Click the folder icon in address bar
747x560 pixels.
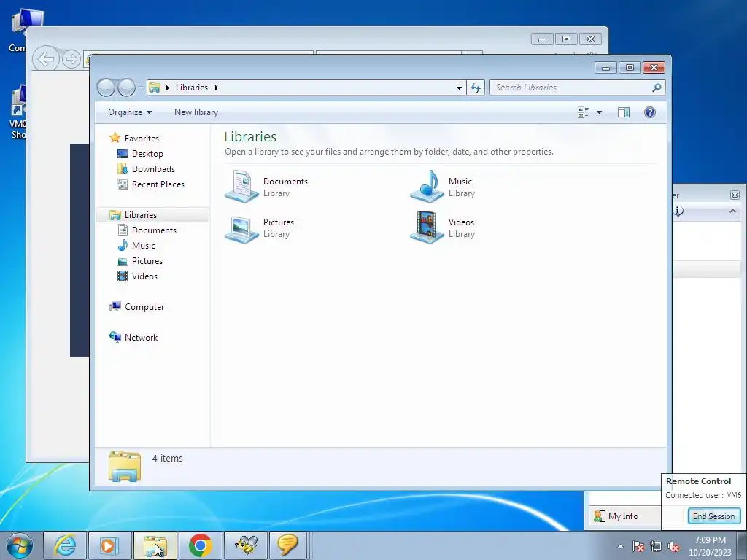[155, 87]
